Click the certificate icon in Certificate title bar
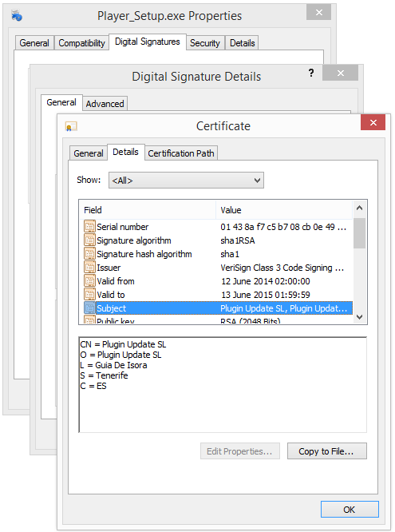Screen dimensions: 395x532 pyautogui.click(x=71, y=126)
